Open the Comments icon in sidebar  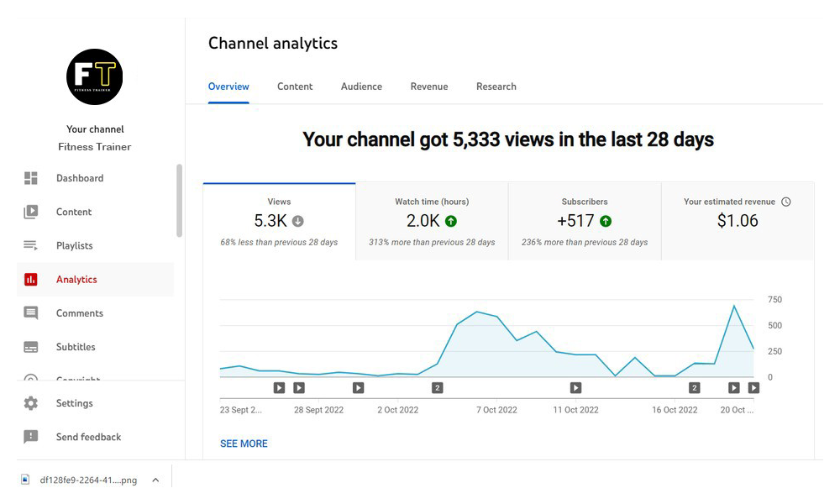tap(31, 313)
